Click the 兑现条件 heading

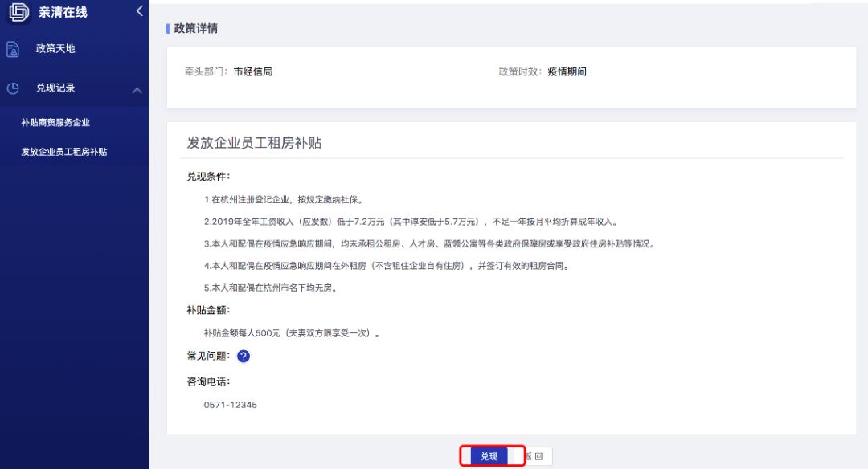click(208, 177)
